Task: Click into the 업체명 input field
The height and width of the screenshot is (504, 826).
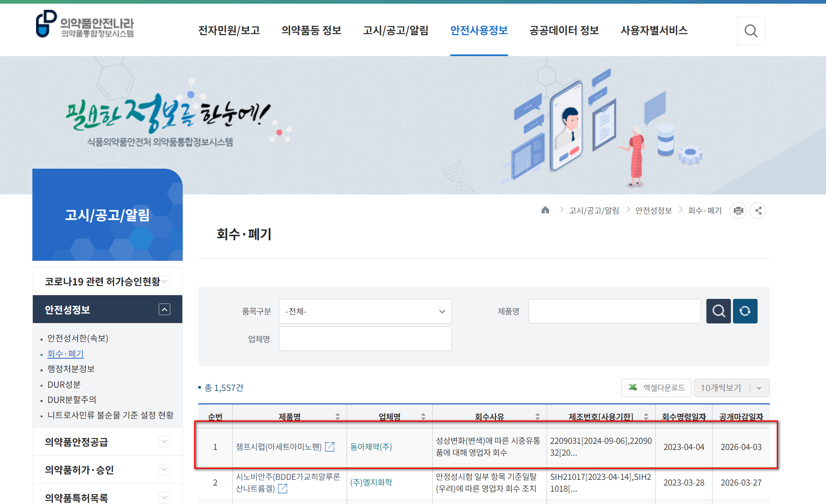Action: pyautogui.click(x=365, y=339)
